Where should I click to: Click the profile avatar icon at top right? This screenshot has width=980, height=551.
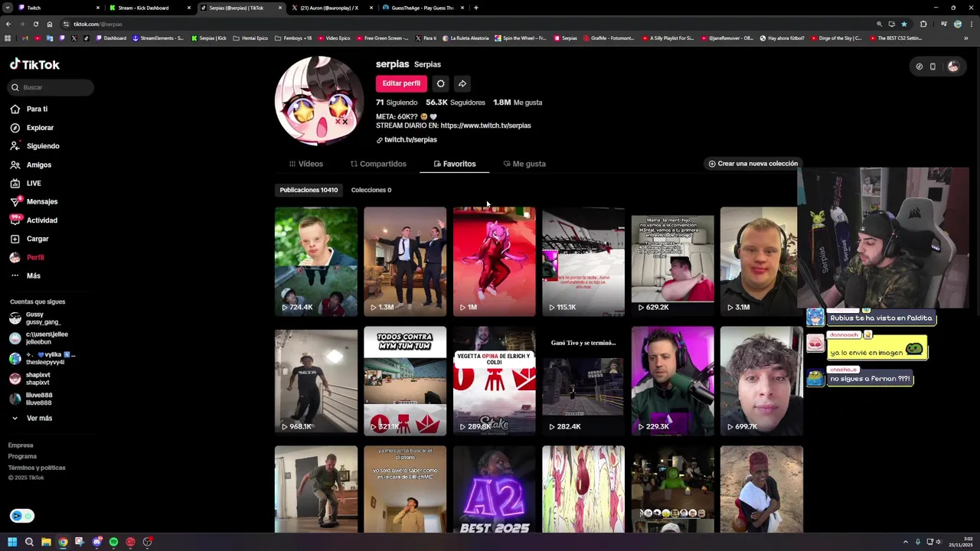tap(952, 67)
